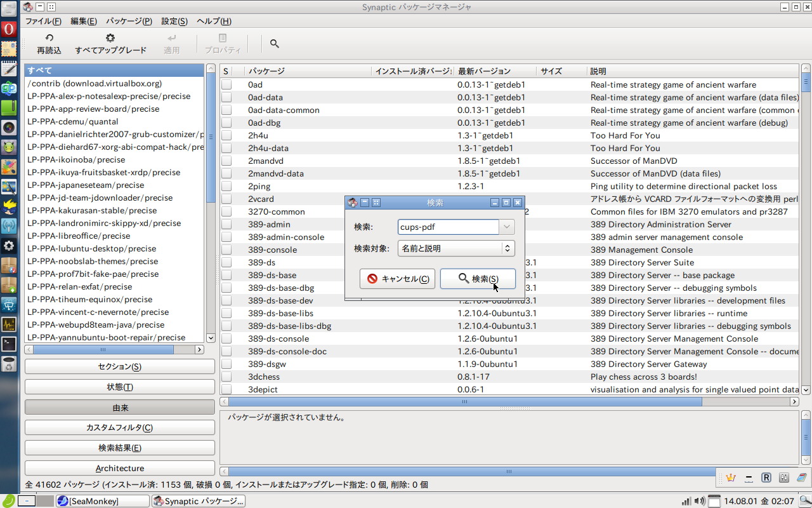Open the trash bin dock icon
Image resolution: width=812 pixels, height=508 pixels.
point(8,364)
